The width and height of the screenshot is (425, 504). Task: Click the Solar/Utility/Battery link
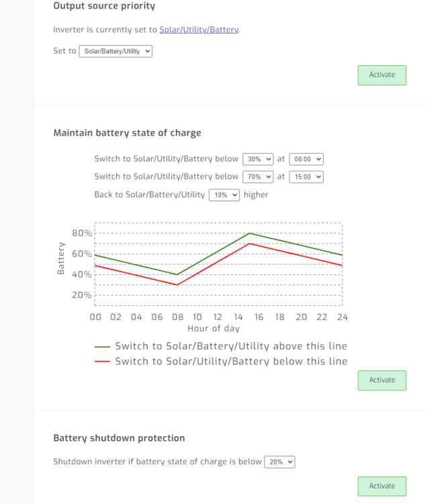tap(199, 30)
